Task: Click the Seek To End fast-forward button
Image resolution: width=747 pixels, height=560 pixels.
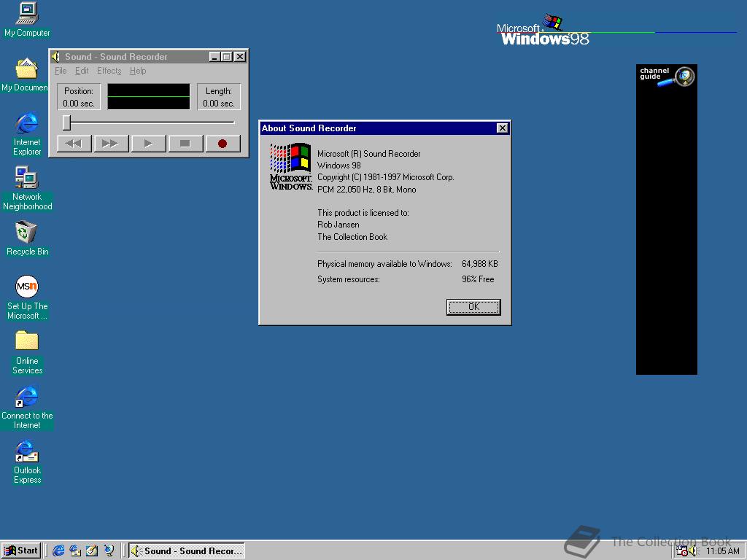Action: click(x=111, y=144)
